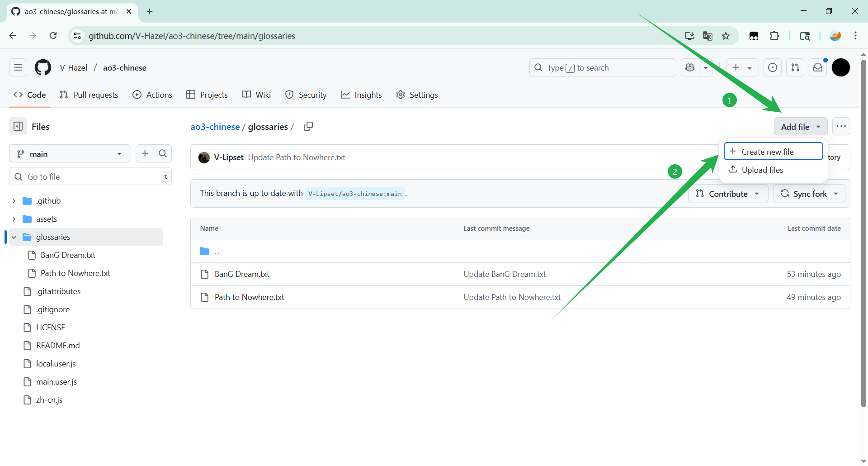The width and height of the screenshot is (868, 466).
Task: Collapse the glossaries folder in tree
Action: (14, 237)
